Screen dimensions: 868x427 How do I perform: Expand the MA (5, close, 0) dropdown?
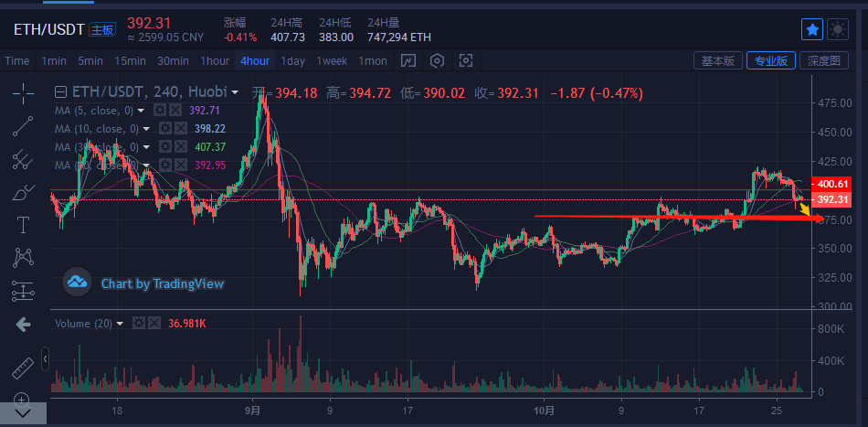point(141,111)
